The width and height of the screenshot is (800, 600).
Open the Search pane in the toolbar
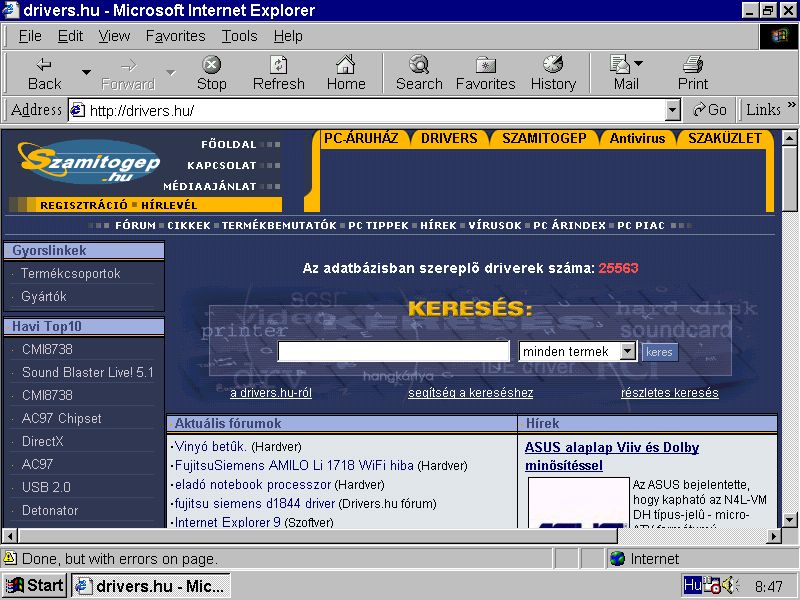point(419,74)
